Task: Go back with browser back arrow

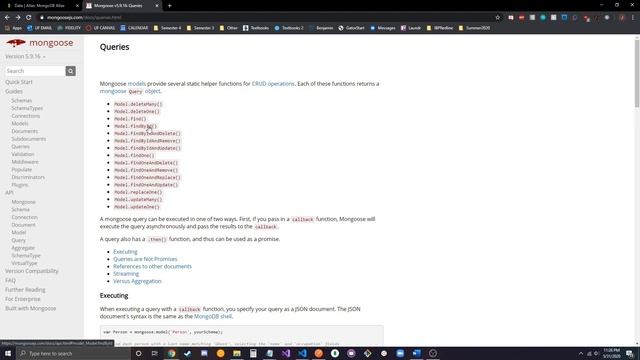Action: (7, 18)
